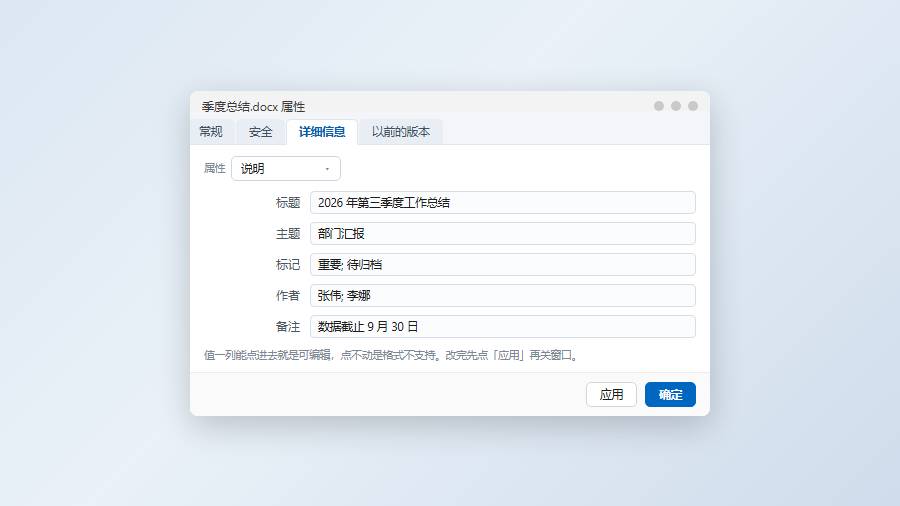Screen dimensions: 900x506
Task: Click the 应用 button
Action: (x=611, y=395)
